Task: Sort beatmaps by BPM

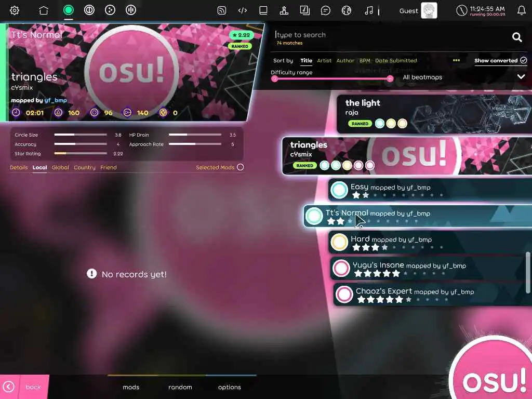Action: (x=365, y=60)
